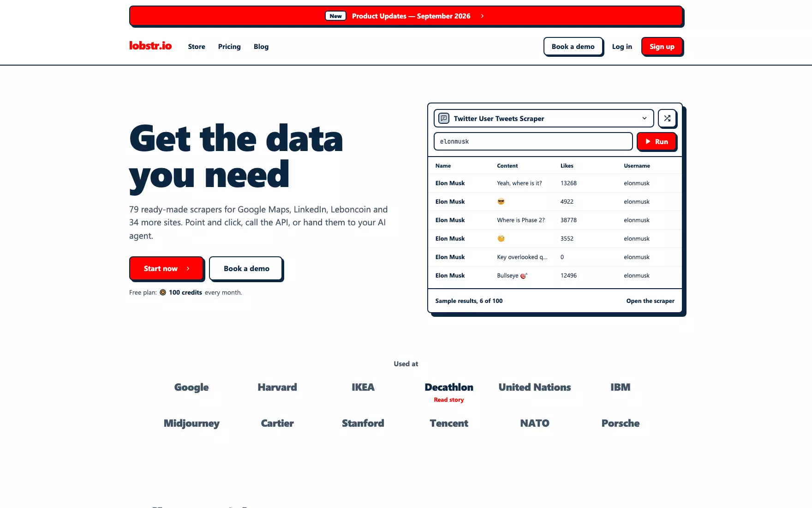
Task: Open the Decathlon Read story link
Action: (449, 400)
